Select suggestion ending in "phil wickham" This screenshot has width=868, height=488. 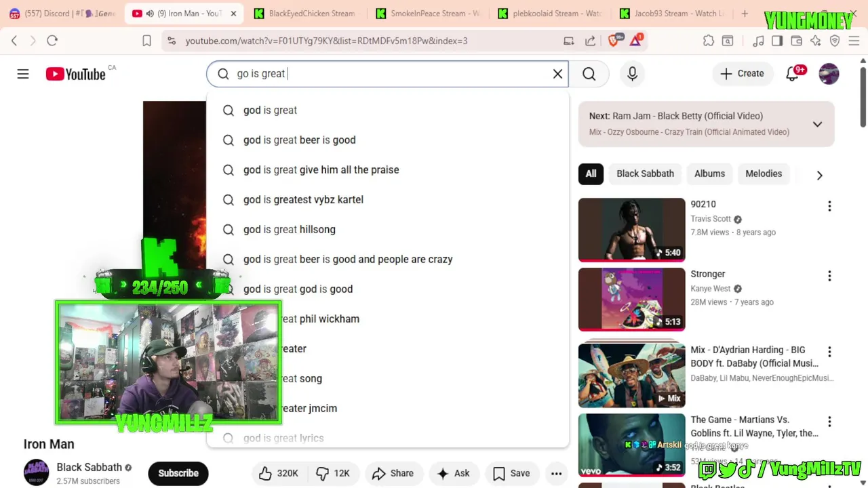(x=387, y=319)
